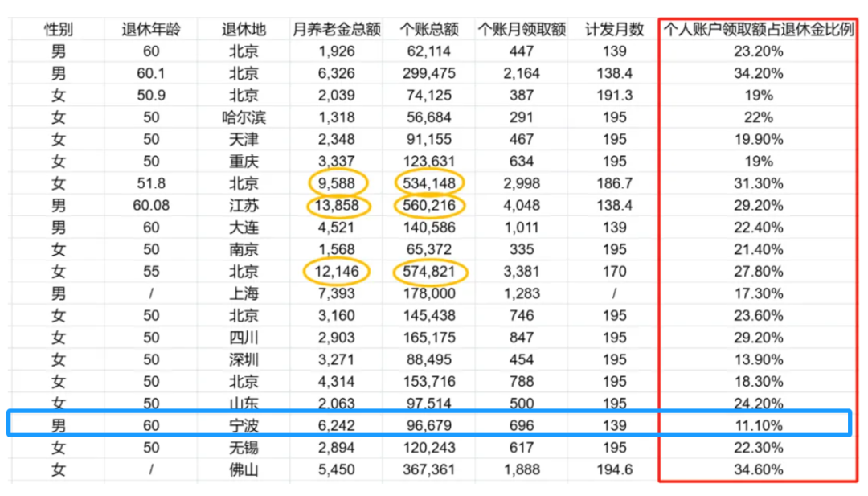Viewport: 868px width, 496px height.
Task: Click the 性别 column header
Action: point(58,31)
